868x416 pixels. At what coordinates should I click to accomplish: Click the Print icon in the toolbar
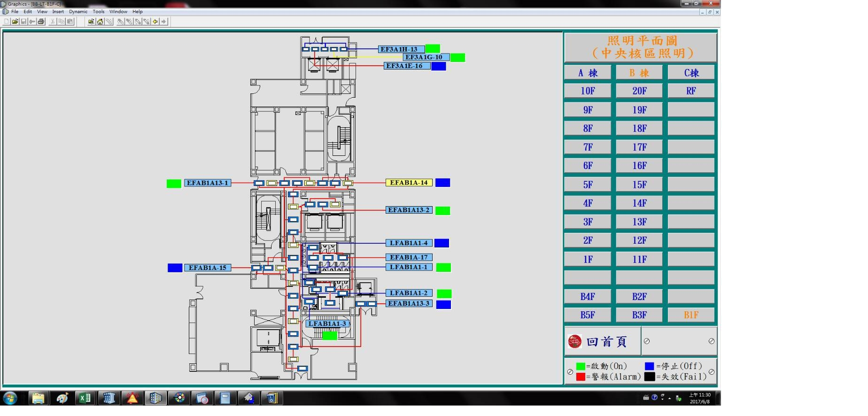point(41,22)
